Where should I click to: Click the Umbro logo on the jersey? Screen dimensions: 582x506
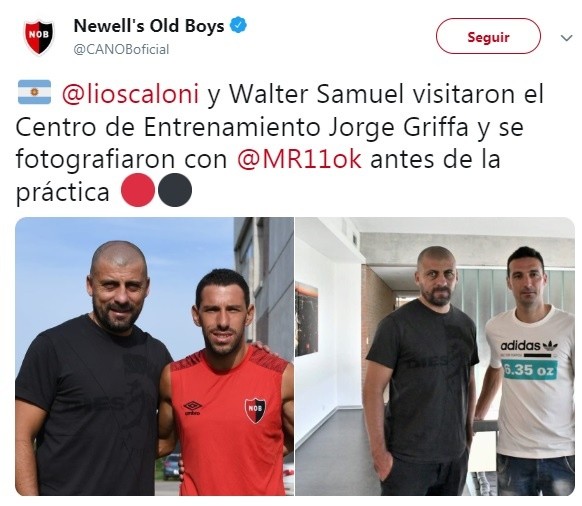coord(193,408)
